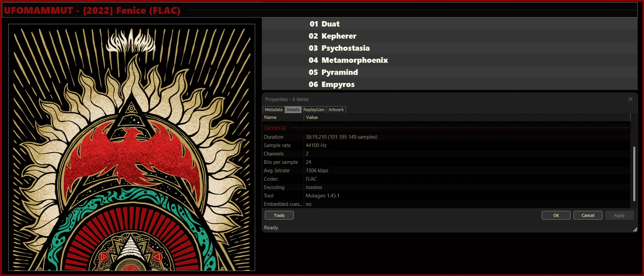
Task: Open the ReplayGain tab
Action: [314, 110]
